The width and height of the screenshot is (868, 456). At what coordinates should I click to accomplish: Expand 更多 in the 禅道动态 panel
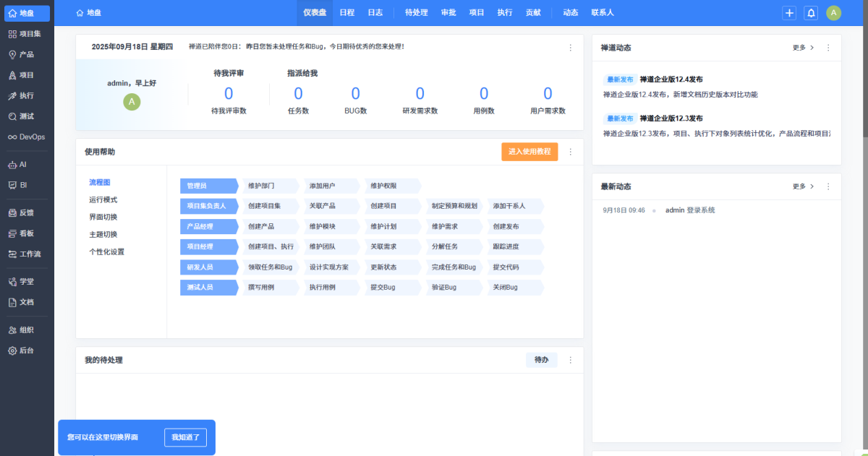803,48
